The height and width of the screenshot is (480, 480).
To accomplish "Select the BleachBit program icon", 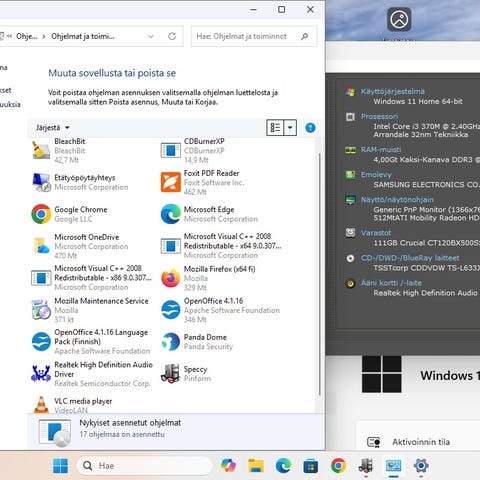I will point(41,150).
